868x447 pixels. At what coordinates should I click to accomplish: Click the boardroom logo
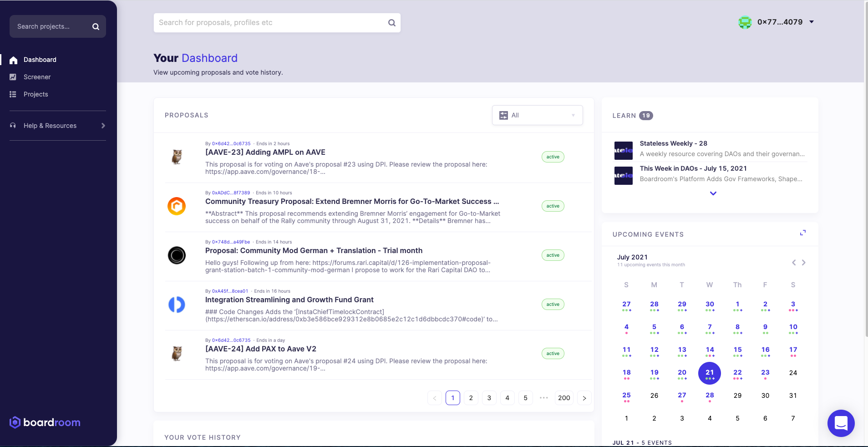[x=45, y=422]
